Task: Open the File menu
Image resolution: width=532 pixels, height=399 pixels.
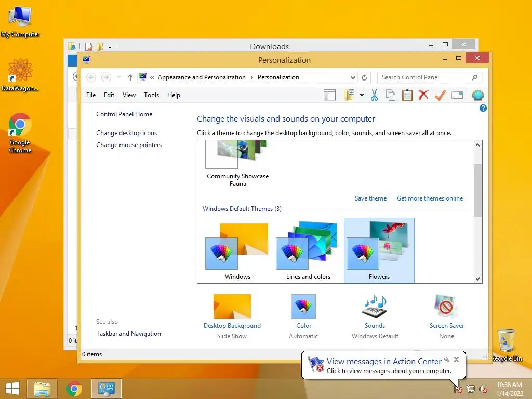Action: (x=91, y=95)
